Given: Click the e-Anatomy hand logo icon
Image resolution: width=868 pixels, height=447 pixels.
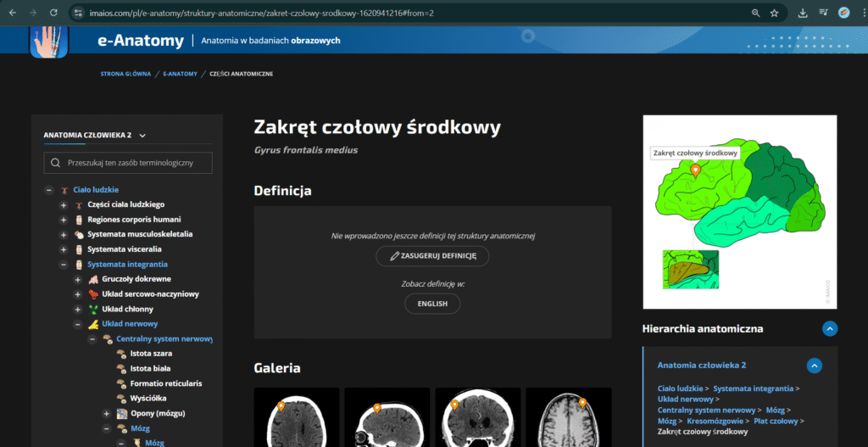Looking at the screenshot, I should tap(47, 42).
